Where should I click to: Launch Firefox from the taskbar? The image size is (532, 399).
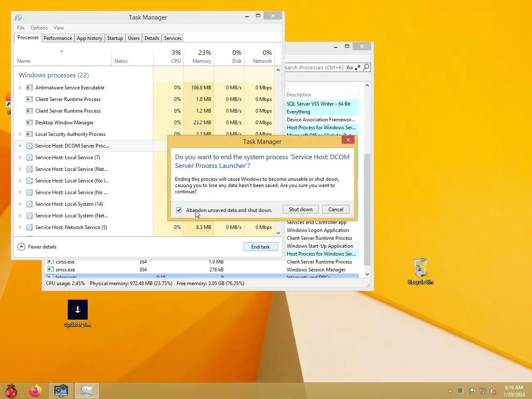(x=35, y=391)
